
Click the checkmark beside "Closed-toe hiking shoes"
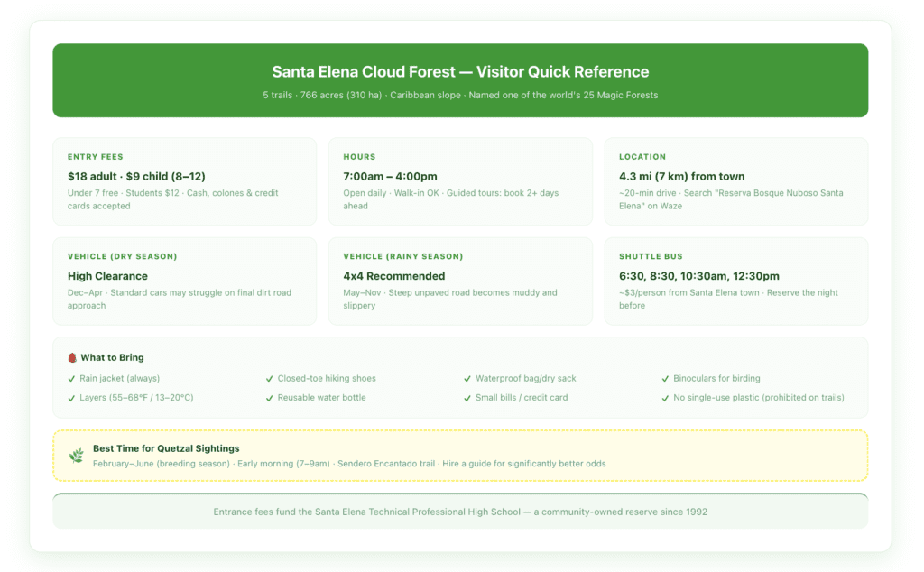click(x=269, y=378)
